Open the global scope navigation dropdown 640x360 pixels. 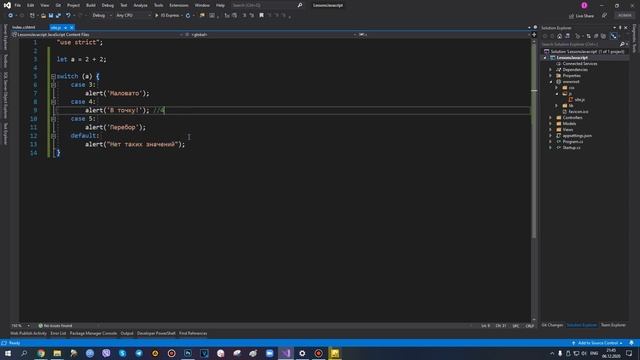pos(271,35)
